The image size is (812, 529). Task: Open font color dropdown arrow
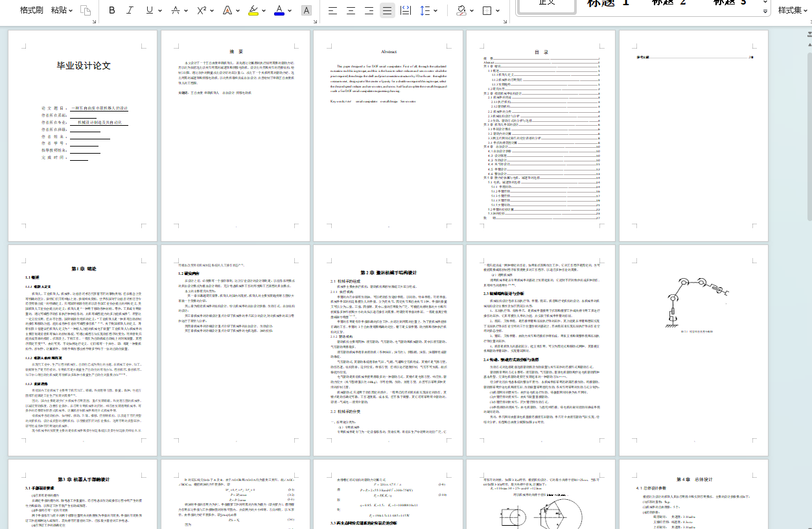(290, 10)
